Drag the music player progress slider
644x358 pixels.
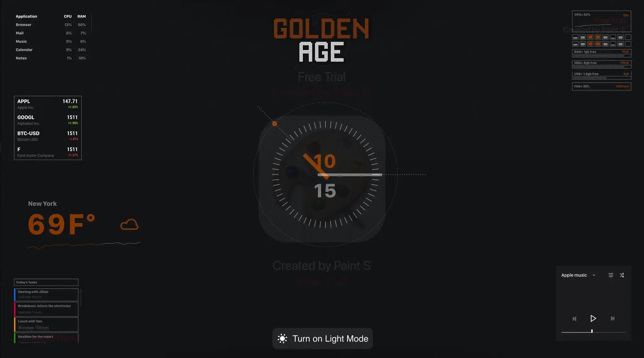tap(592, 331)
